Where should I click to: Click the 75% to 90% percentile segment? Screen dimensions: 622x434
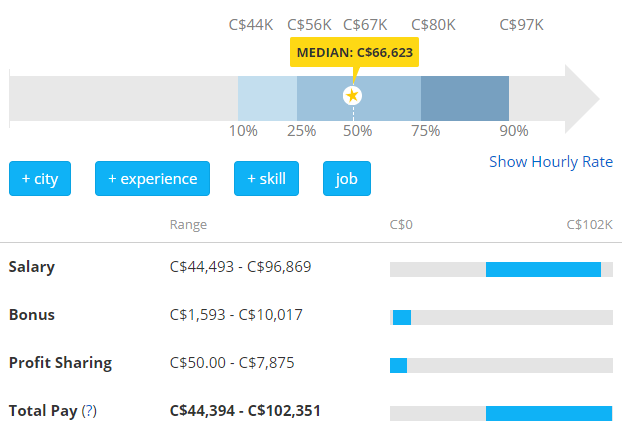coord(464,98)
